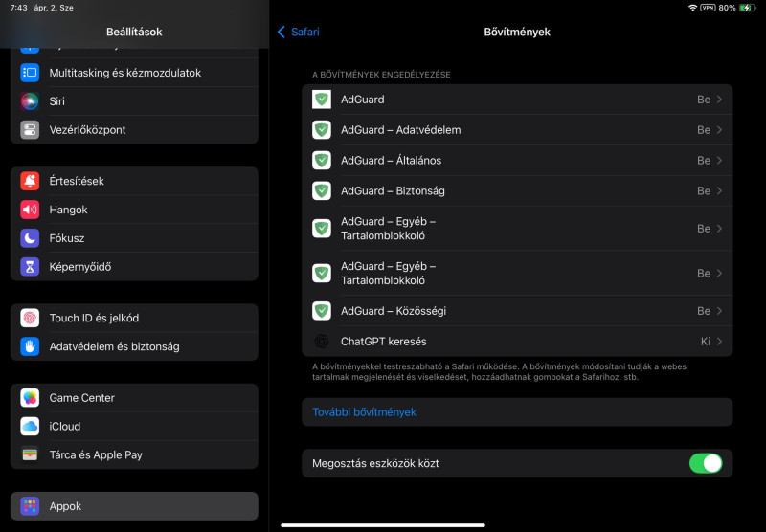Tap the Vezérlőközpont icon
Image resolution: width=766 pixels, height=532 pixels.
(x=30, y=130)
